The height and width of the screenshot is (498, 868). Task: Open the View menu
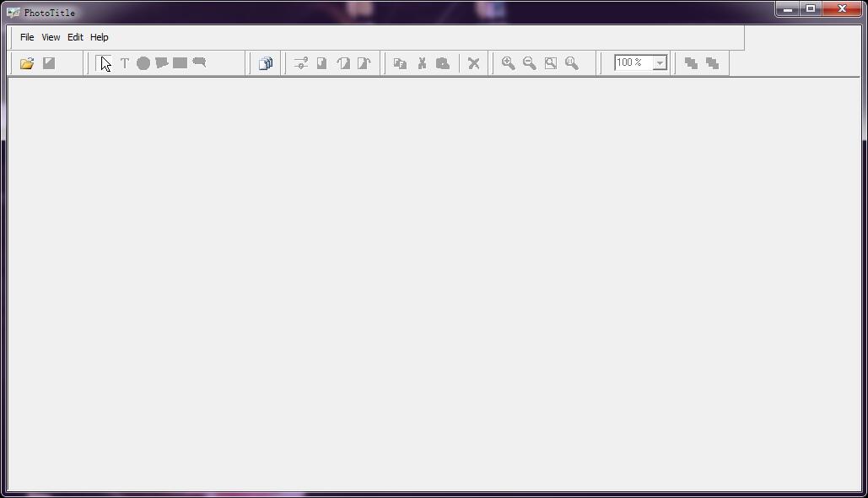(51, 36)
